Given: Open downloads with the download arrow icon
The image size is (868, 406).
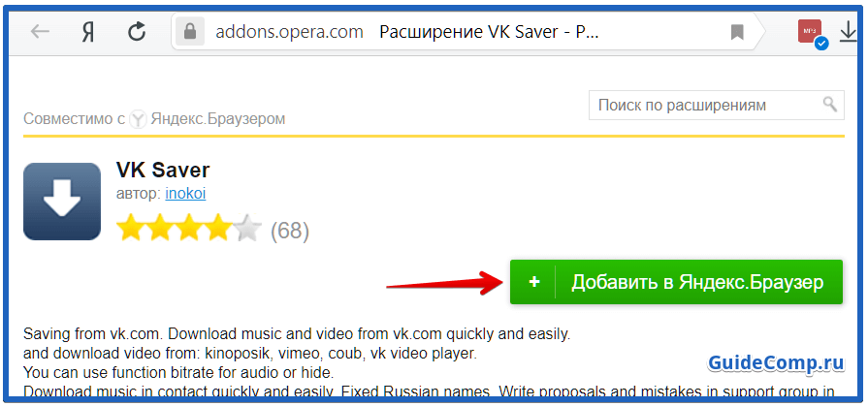Looking at the screenshot, I should tap(849, 32).
